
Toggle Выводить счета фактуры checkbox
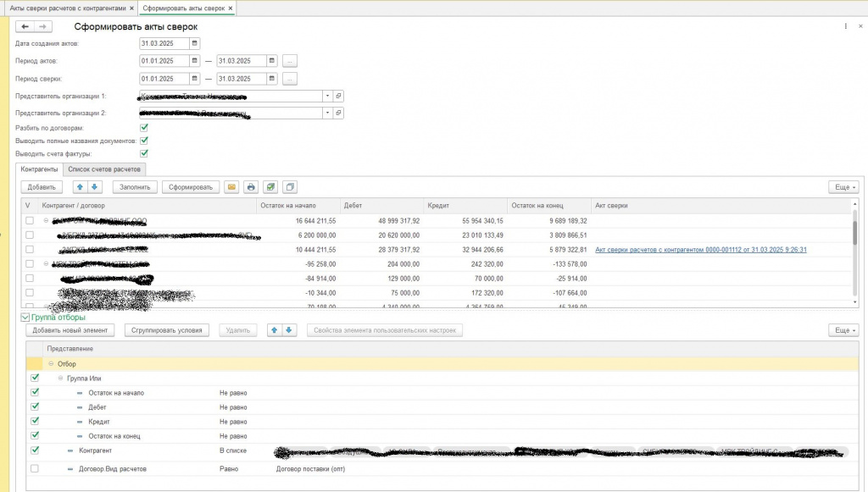pyautogui.click(x=144, y=153)
